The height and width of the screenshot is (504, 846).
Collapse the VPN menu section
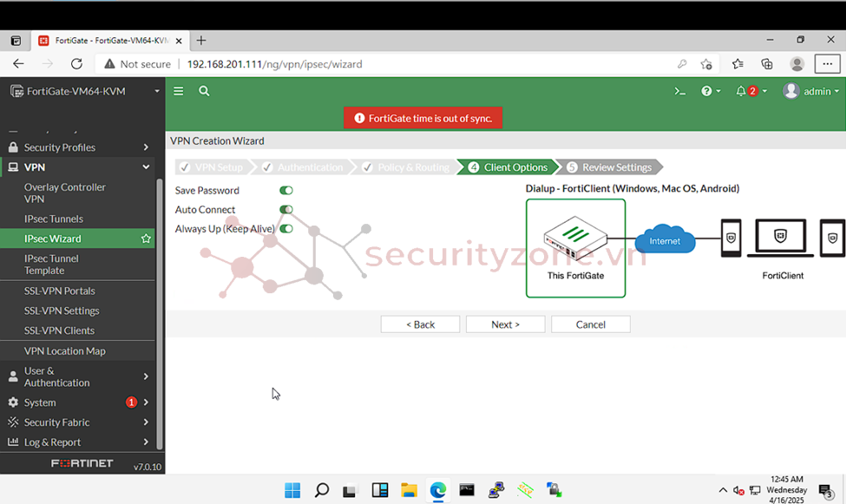pos(146,167)
